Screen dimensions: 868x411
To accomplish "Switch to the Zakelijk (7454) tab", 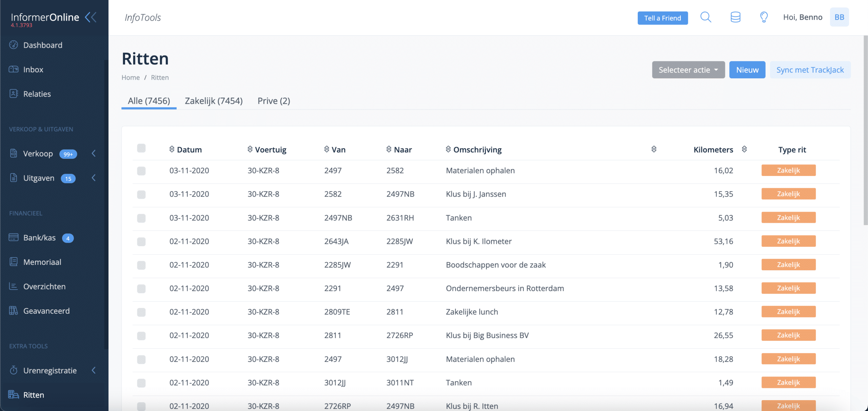I will 214,101.
